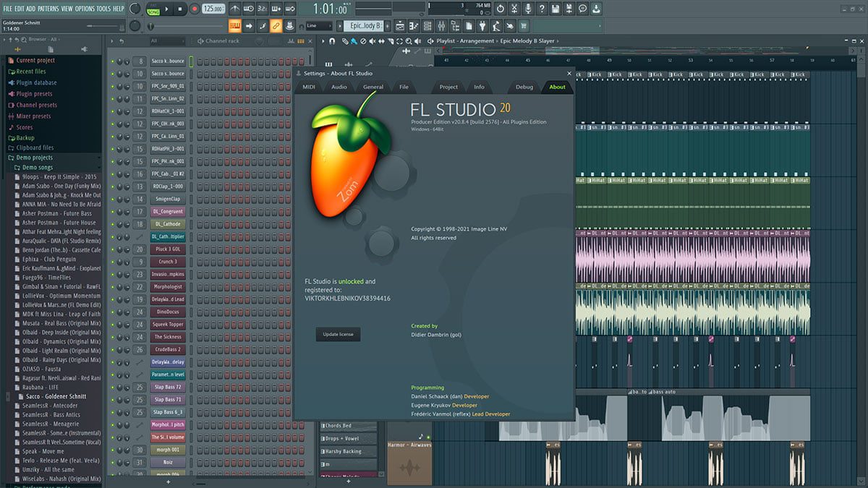Toggle the channel select strip for Sacco k..bounce
The image size is (868, 488).
click(192, 61)
